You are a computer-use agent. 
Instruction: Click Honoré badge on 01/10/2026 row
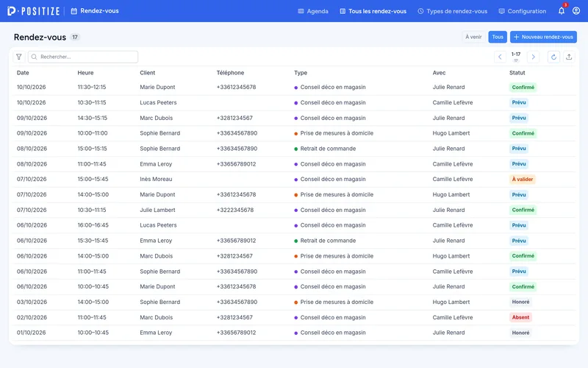(520, 333)
